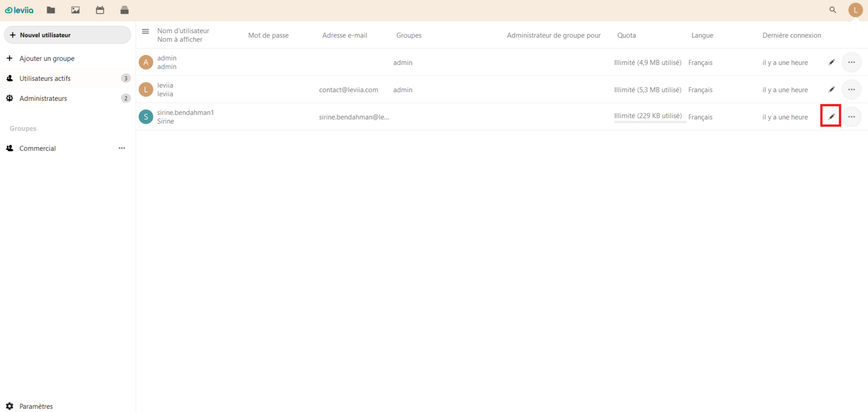Open the Deck stack icon in top bar
This screenshot has height=412, width=868.
[124, 10]
